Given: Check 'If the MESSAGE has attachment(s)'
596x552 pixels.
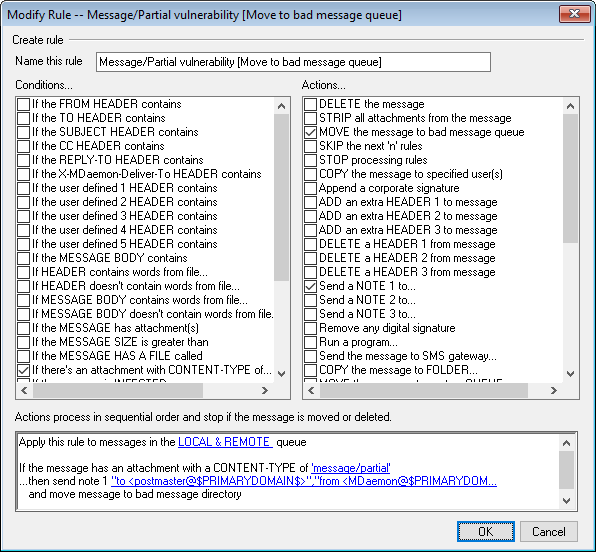Looking at the screenshot, I should coord(24,328).
